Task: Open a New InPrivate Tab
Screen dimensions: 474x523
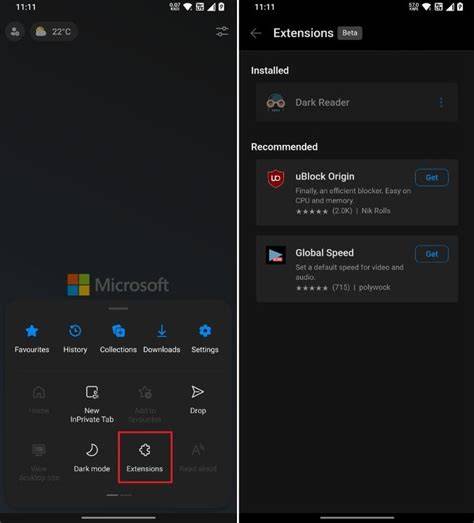Action: [92, 404]
